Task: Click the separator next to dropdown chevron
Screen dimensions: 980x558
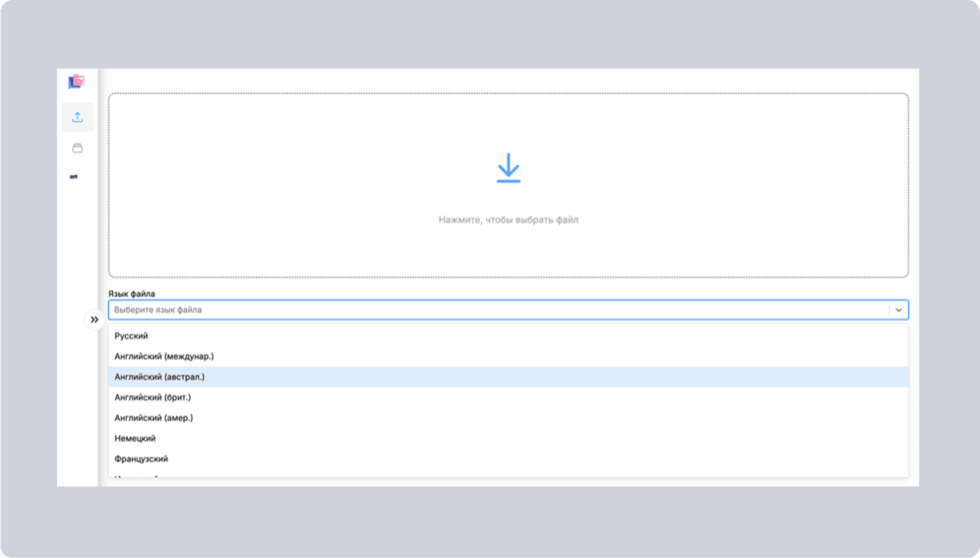Action: click(889, 310)
